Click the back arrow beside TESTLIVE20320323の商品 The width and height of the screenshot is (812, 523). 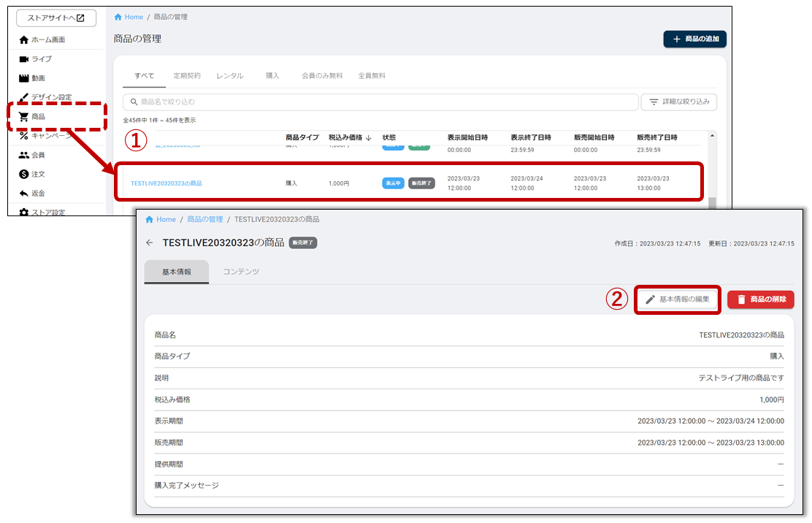coord(150,243)
